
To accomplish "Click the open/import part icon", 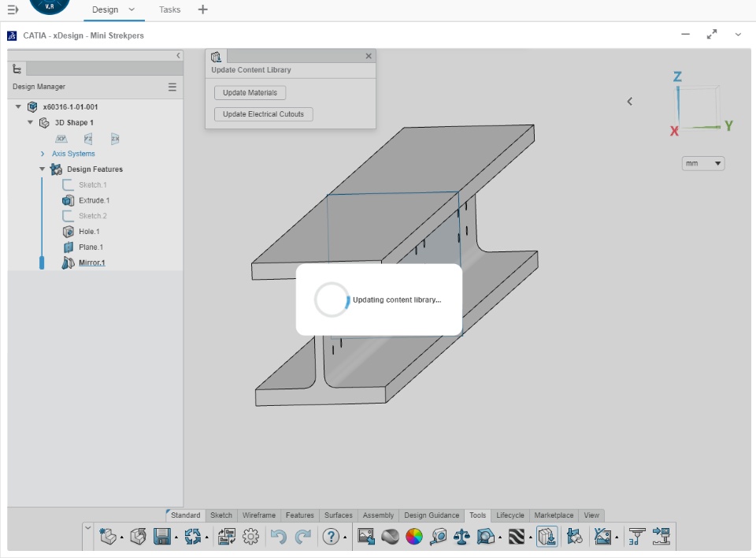I will click(x=138, y=536).
